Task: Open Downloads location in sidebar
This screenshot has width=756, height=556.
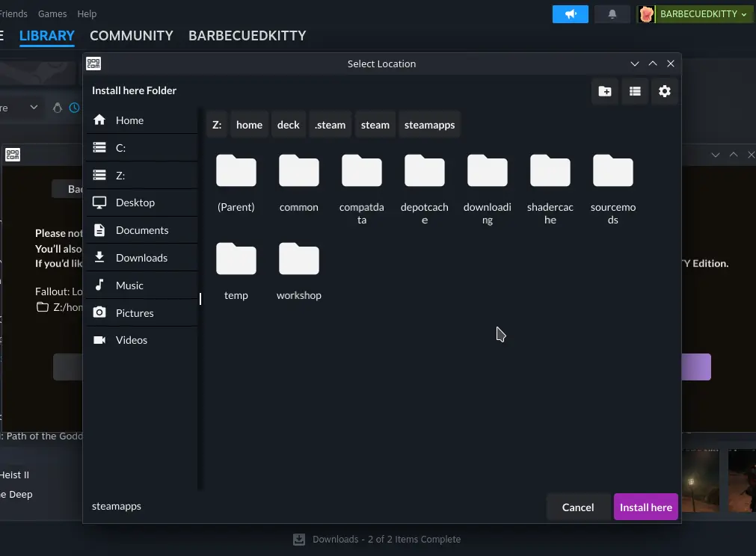Action: pyautogui.click(x=142, y=258)
